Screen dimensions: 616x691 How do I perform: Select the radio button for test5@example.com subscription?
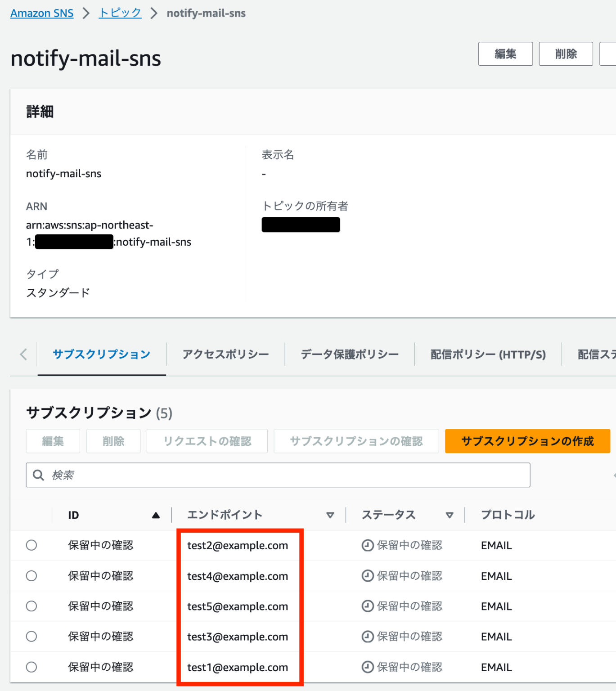[x=31, y=606]
